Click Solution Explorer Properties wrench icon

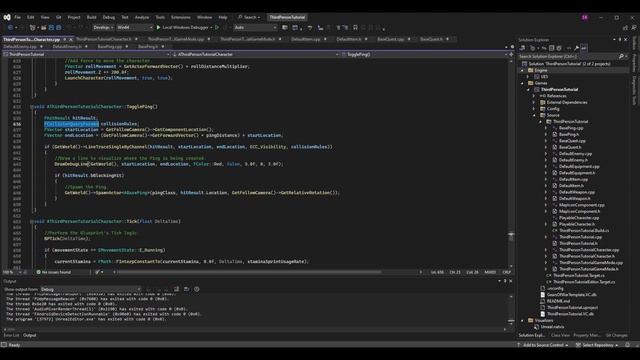576,48
